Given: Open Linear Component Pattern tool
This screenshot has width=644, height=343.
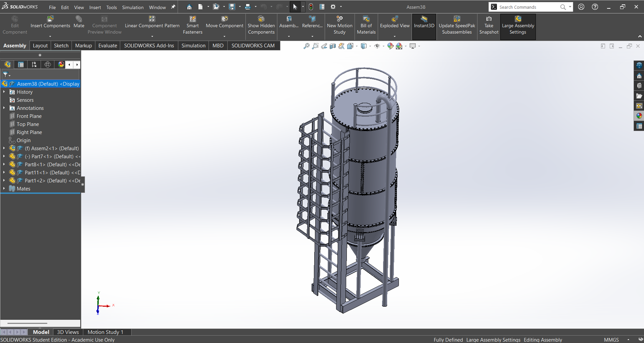Looking at the screenshot, I should (152, 19).
